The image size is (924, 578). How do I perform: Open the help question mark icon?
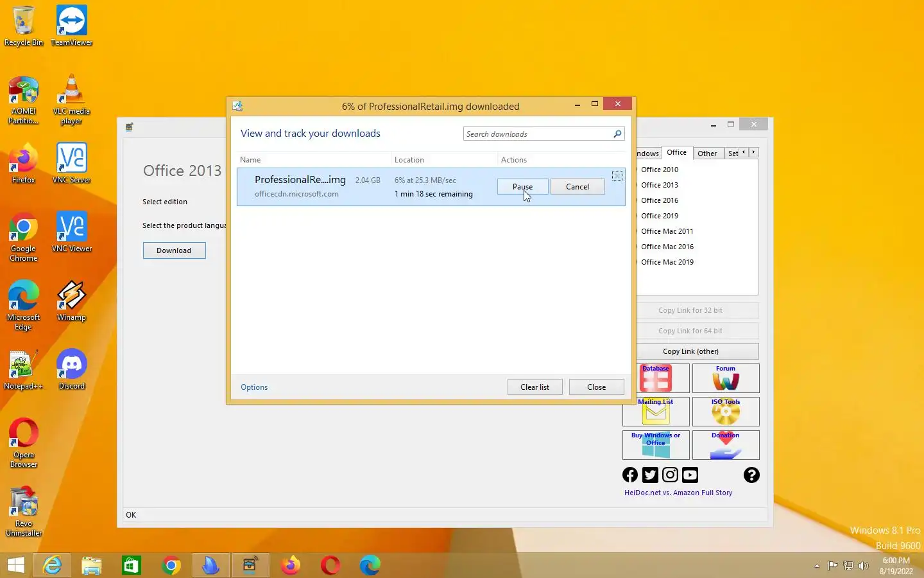pyautogui.click(x=751, y=475)
